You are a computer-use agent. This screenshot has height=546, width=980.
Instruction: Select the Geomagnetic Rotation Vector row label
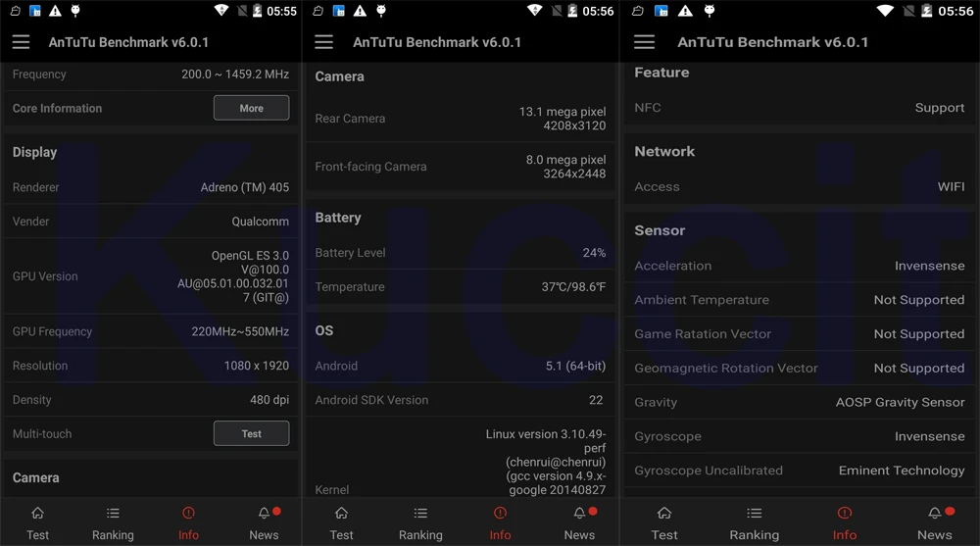[x=725, y=368]
